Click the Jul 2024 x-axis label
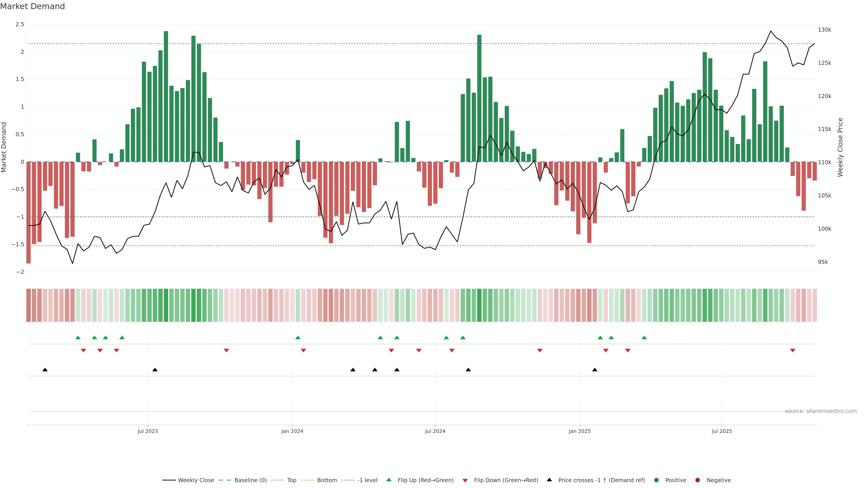Viewport: 868px width, 488px height. pyautogui.click(x=435, y=431)
